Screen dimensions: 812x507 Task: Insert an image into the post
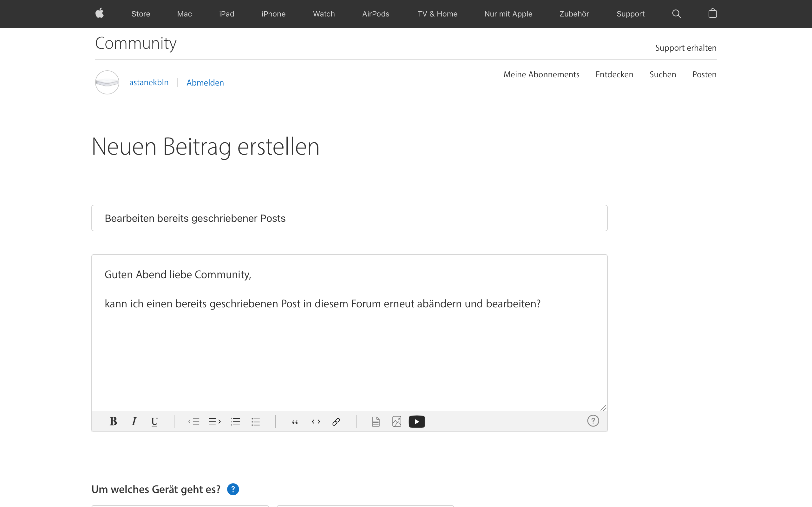(x=396, y=421)
